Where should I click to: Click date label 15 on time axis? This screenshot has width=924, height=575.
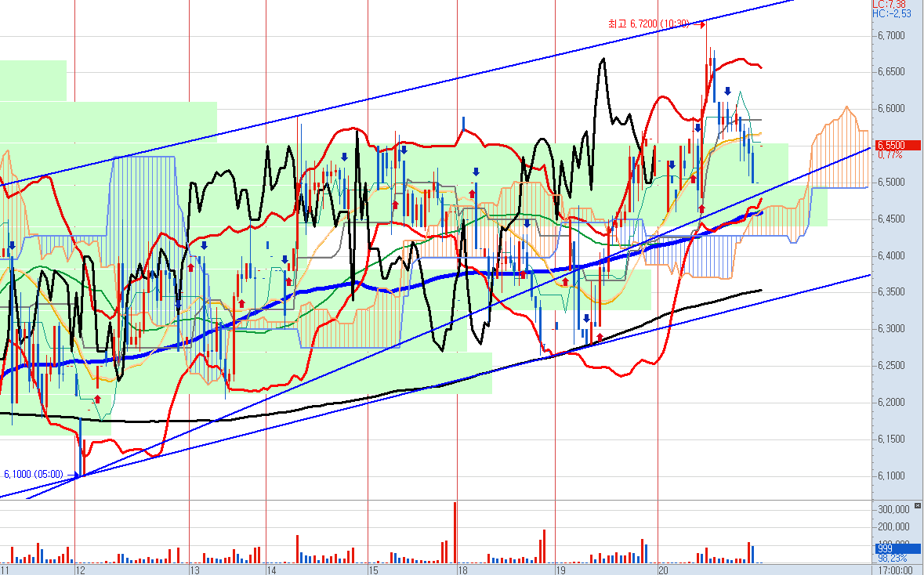point(373,570)
